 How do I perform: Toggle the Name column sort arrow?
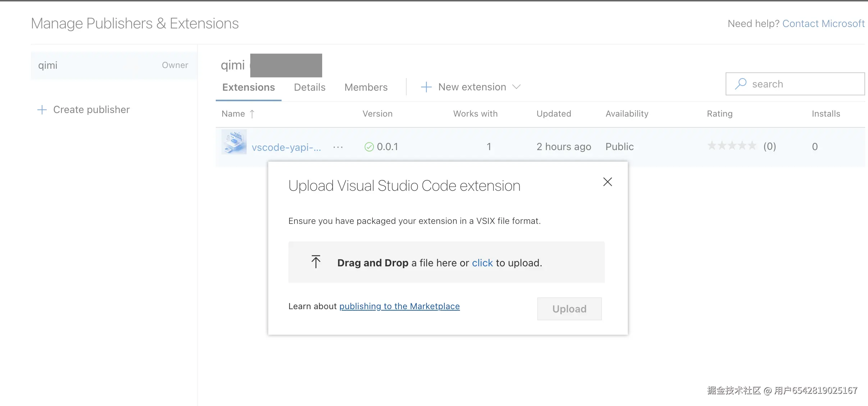[x=252, y=114]
